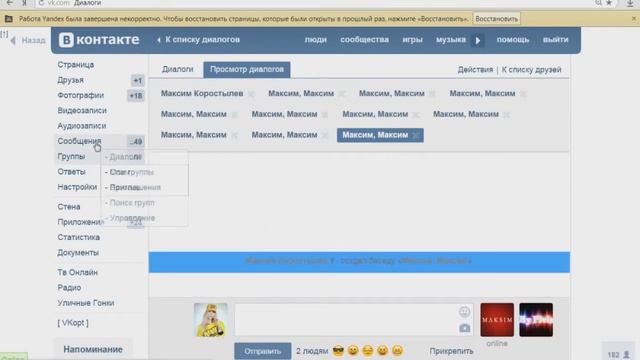
Task: Click the +1 friends counter badge
Action: tap(138, 80)
